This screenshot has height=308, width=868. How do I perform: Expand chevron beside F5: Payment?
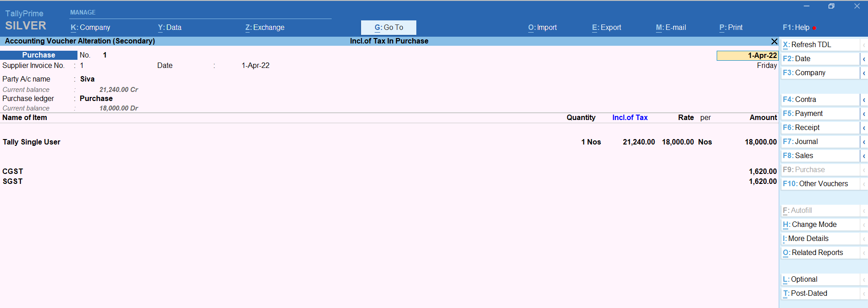tap(864, 114)
